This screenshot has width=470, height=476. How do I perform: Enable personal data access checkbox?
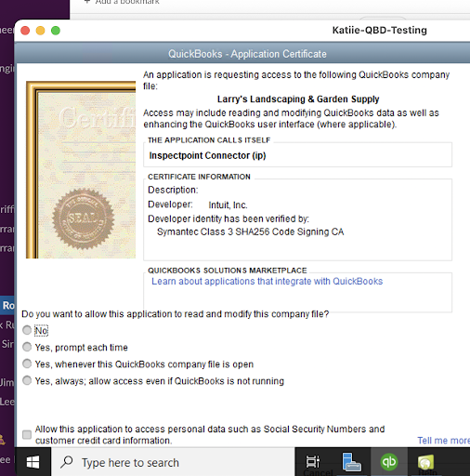tap(27, 434)
